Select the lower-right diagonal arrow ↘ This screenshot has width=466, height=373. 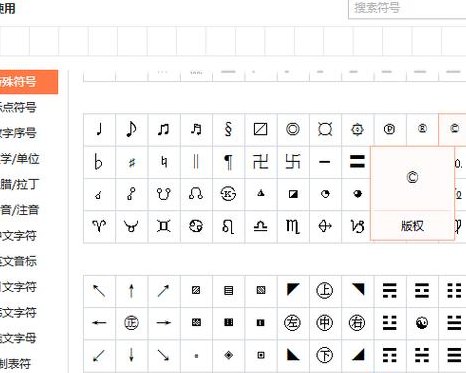[x=164, y=355]
